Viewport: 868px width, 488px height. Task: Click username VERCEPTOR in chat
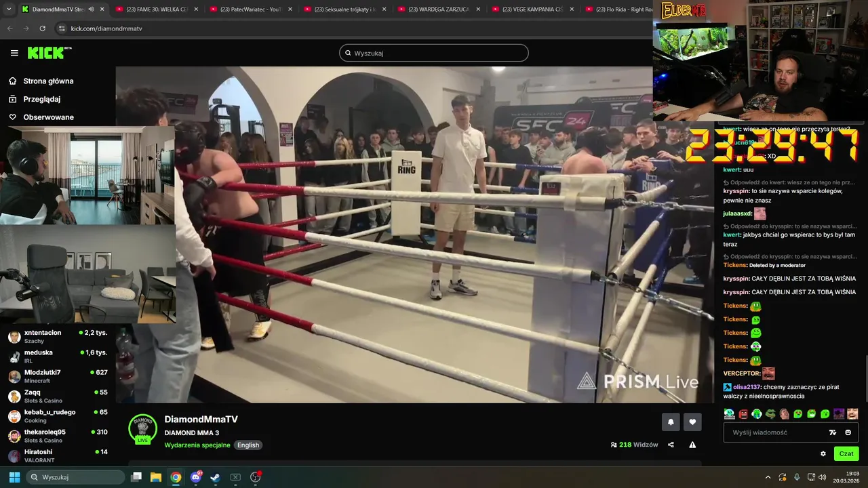pyautogui.click(x=741, y=373)
